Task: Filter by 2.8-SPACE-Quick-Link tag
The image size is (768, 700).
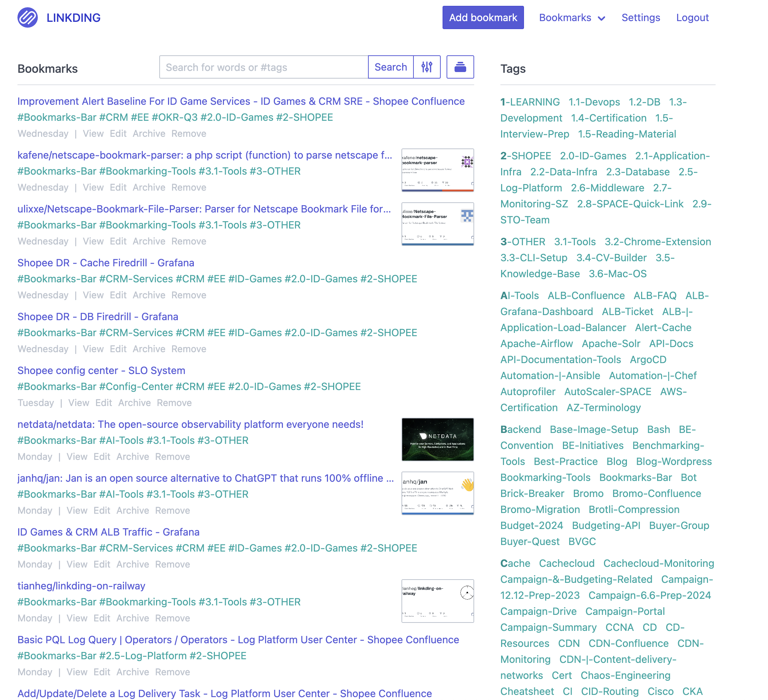Action: (x=630, y=204)
